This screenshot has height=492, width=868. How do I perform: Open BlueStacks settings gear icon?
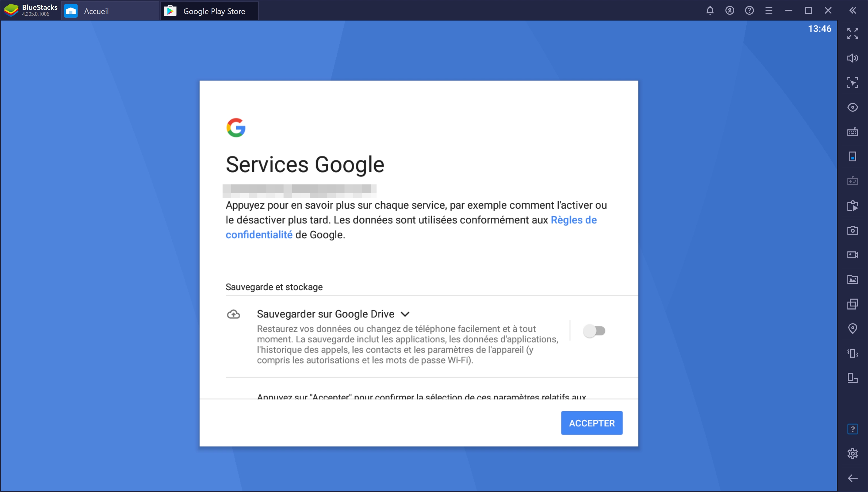[853, 453]
